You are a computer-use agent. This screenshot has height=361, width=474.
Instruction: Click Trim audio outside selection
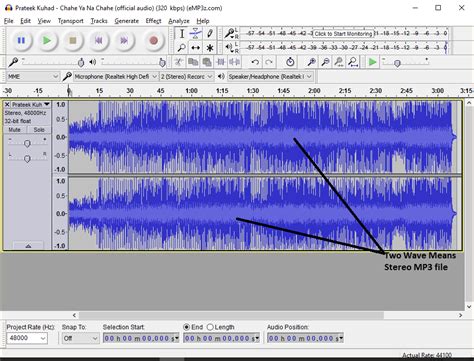coord(221,62)
